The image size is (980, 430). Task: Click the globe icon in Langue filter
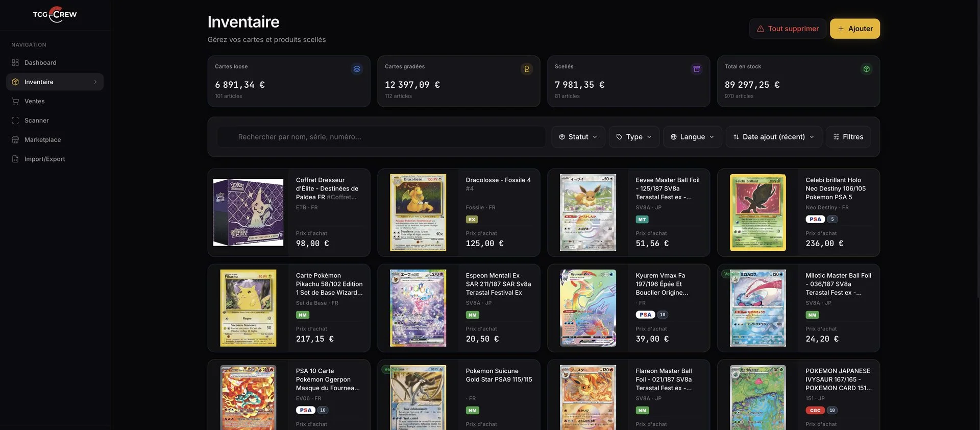[x=674, y=137]
